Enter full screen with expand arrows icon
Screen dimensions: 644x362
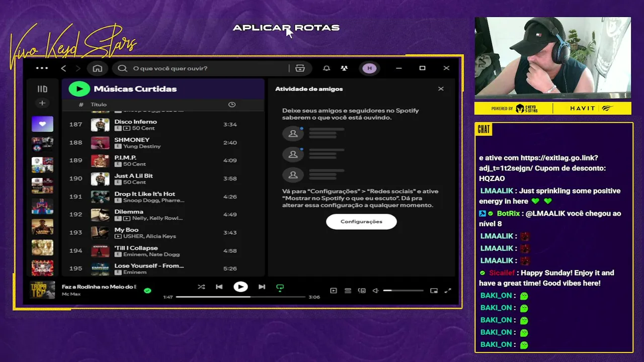pos(448,291)
